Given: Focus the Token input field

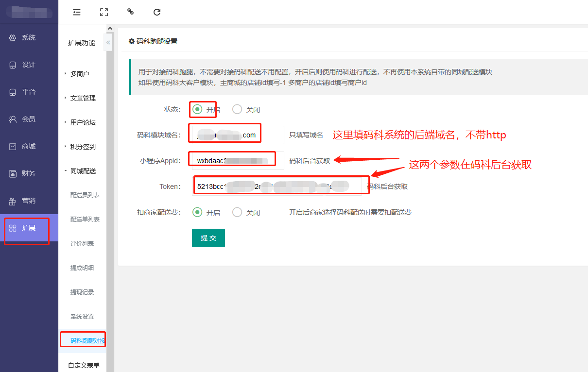Looking at the screenshot, I should 277,186.
